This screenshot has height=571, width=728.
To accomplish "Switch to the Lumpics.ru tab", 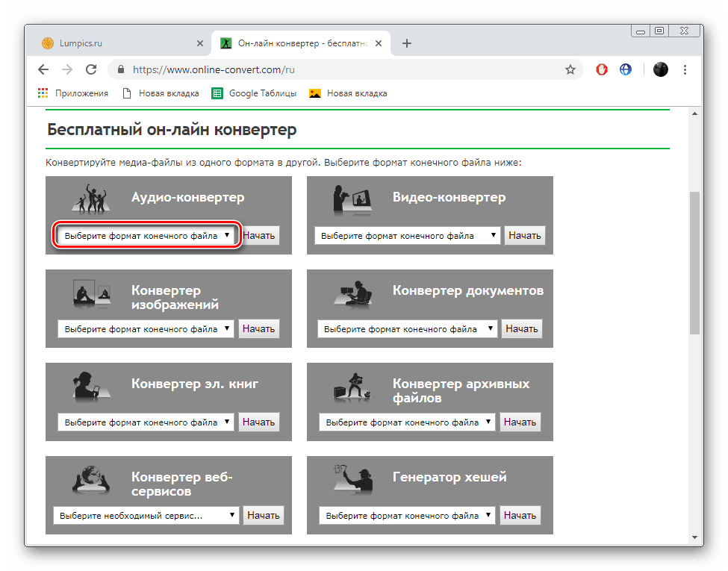I will (112, 43).
